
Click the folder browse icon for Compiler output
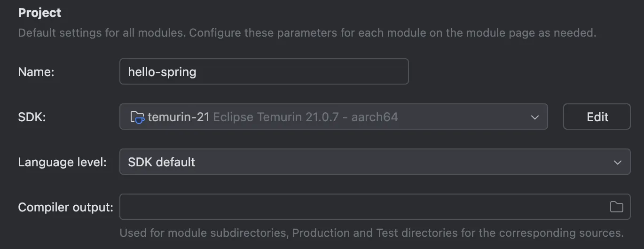(616, 207)
